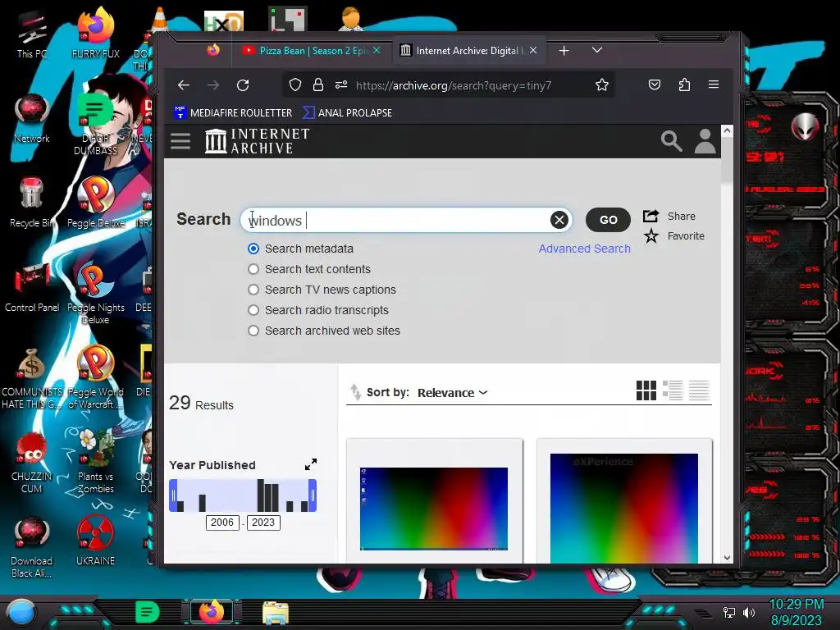Switch results to compact list view
The image size is (840, 630).
[x=699, y=390]
